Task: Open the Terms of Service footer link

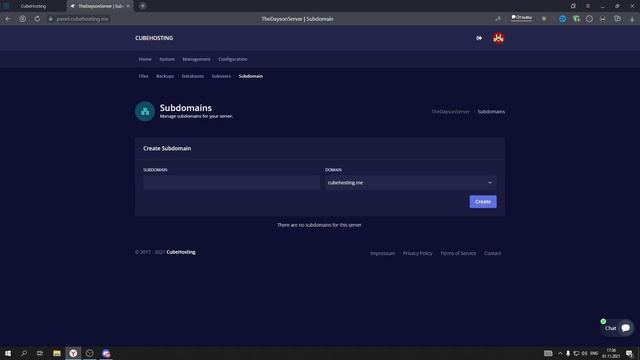Action: tap(458, 253)
